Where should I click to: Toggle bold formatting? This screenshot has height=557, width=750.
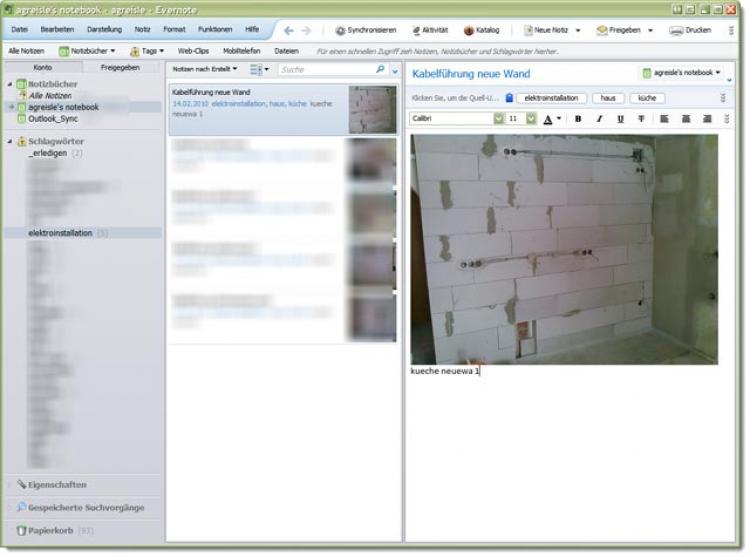point(577,118)
